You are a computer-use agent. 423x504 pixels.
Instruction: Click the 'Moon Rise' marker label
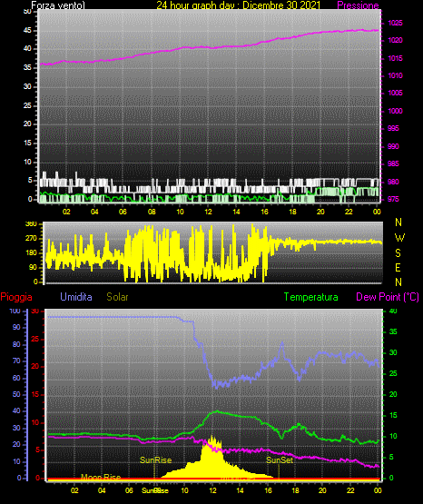coord(101,477)
